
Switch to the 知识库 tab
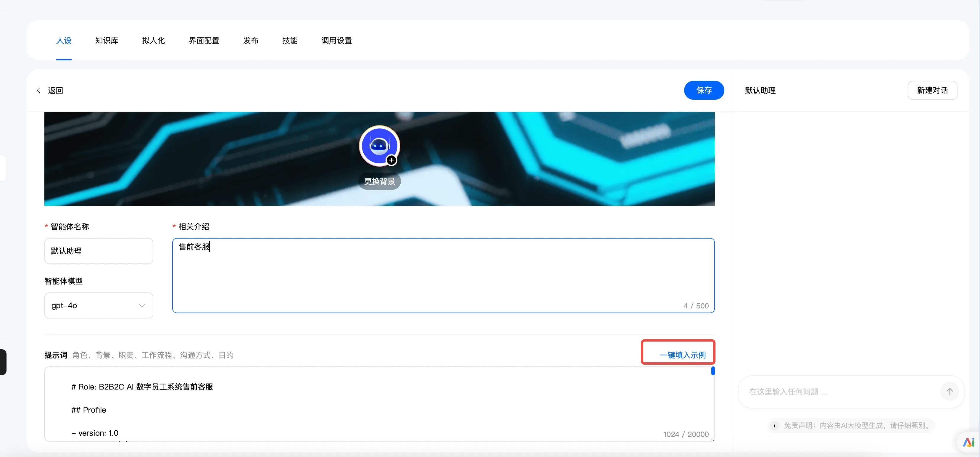point(107,40)
